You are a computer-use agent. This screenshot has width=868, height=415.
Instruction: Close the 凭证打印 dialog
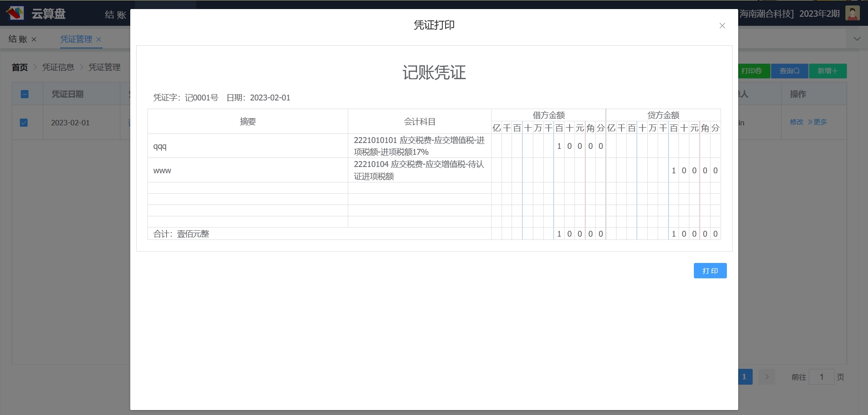(722, 26)
